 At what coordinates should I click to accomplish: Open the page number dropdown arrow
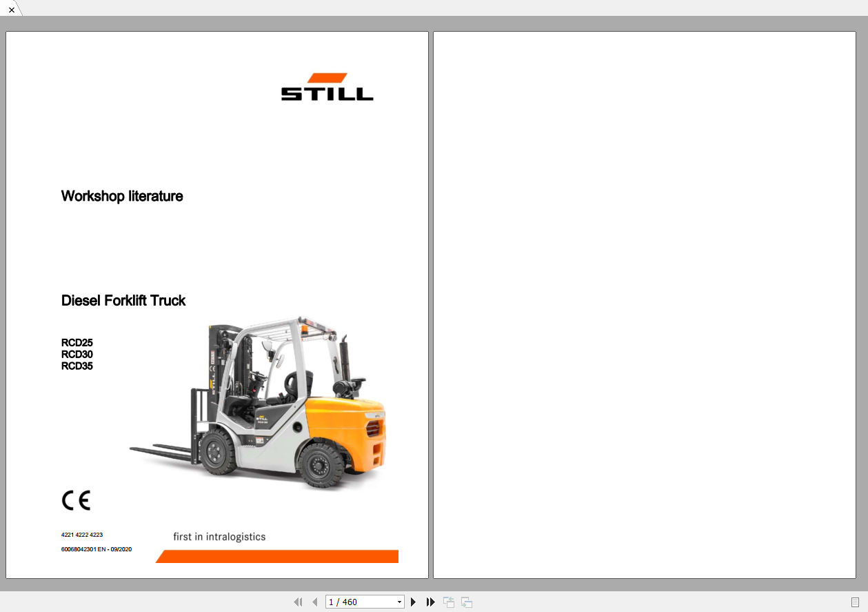point(399,602)
